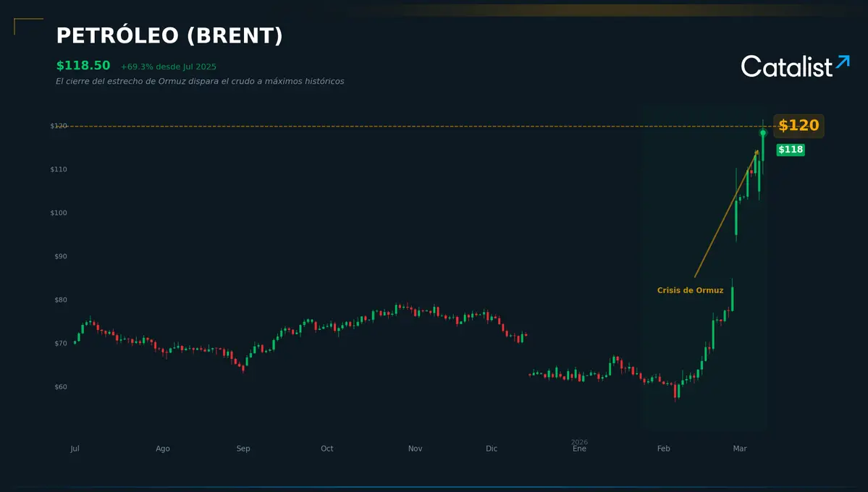This screenshot has width=868, height=492.
Task: Click the orange $120 price label
Action: [799, 126]
